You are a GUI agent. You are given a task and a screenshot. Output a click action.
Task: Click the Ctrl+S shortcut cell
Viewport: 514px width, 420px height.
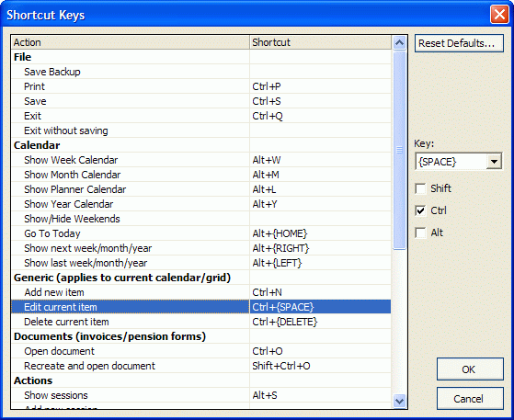[x=321, y=101]
